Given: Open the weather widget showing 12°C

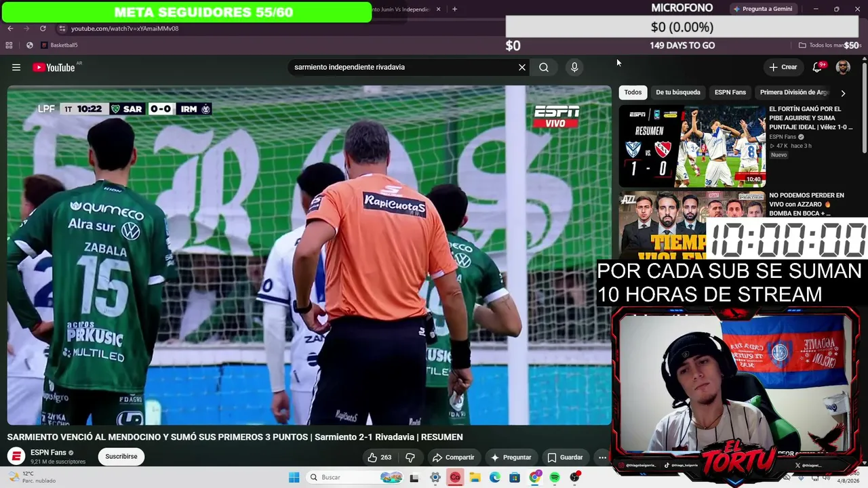Looking at the screenshot, I should [31, 477].
